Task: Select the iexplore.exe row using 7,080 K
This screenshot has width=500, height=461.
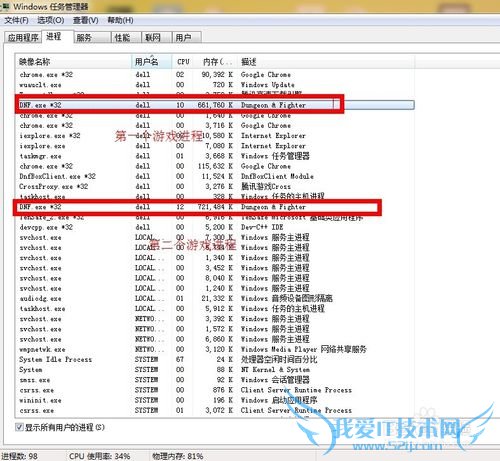Action: (215, 146)
